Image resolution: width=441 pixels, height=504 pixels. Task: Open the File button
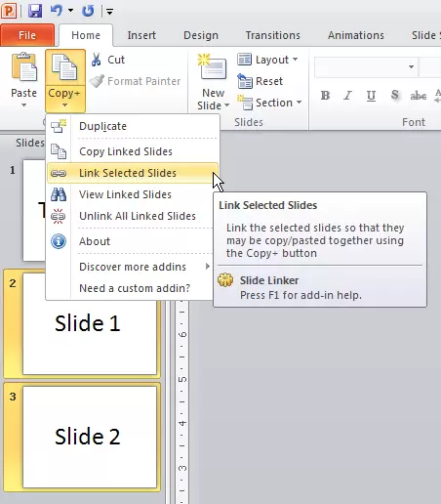tap(27, 35)
